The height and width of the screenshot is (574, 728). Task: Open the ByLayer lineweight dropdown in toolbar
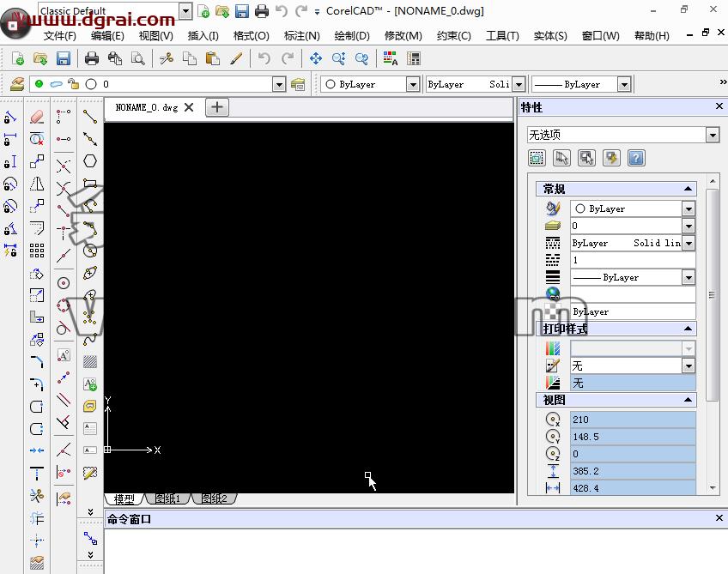624,84
